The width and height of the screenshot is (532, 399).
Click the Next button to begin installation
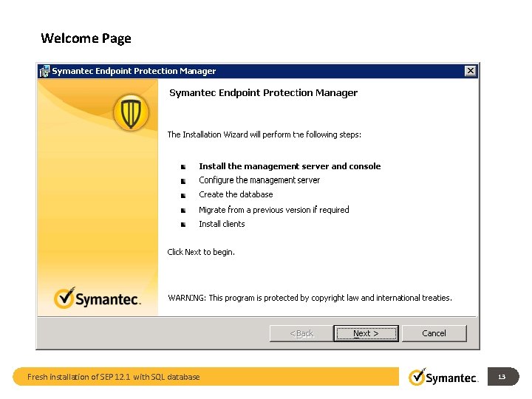(x=366, y=333)
